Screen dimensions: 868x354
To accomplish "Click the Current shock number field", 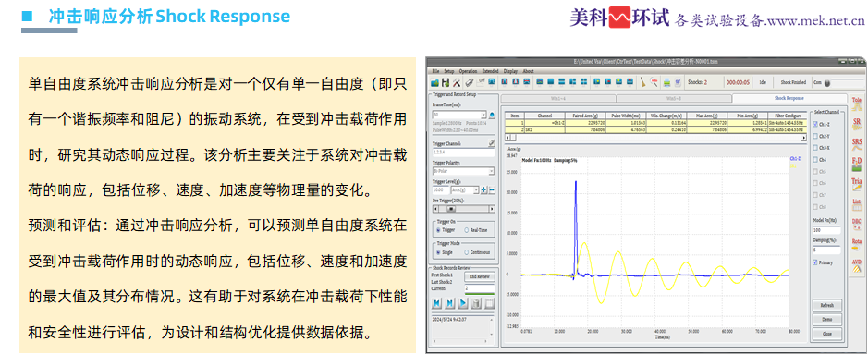I will click(x=480, y=288).
